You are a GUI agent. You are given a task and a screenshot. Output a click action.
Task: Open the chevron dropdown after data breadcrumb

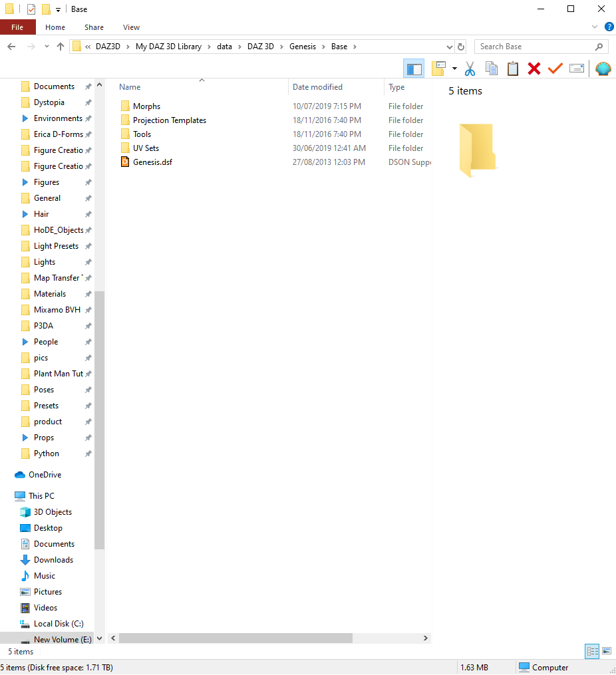[x=239, y=47]
